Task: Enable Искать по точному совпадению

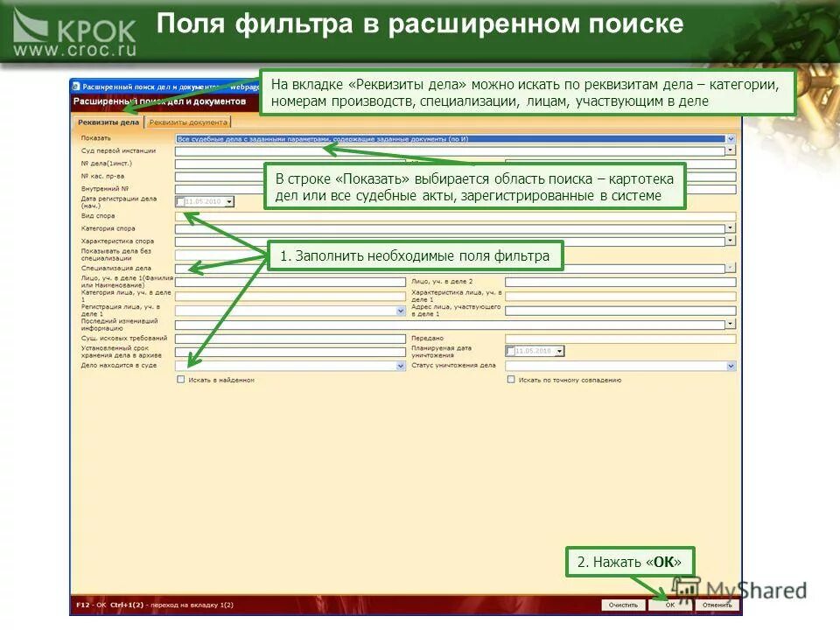Action: [509, 380]
